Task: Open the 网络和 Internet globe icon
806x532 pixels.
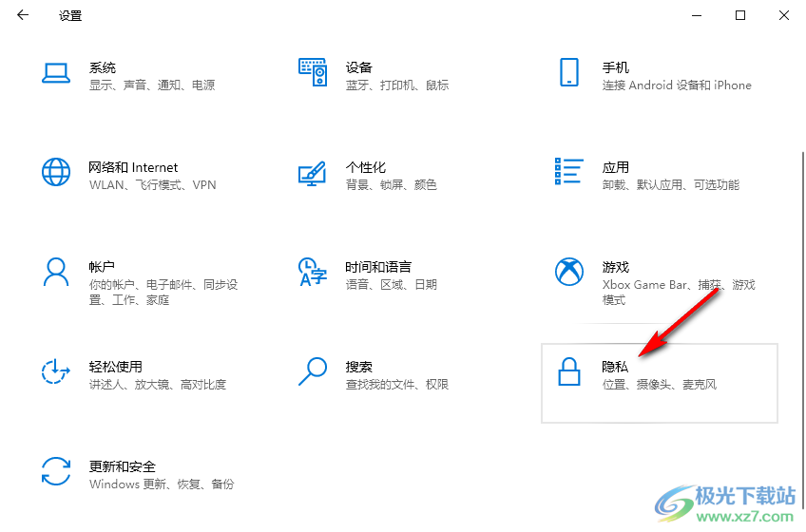Action: pyautogui.click(x=56, y=172)
